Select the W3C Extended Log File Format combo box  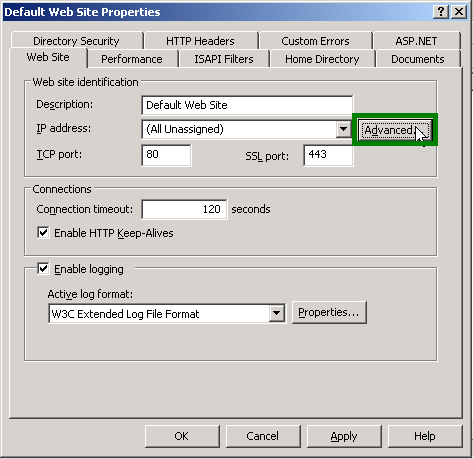coord(167,314)
